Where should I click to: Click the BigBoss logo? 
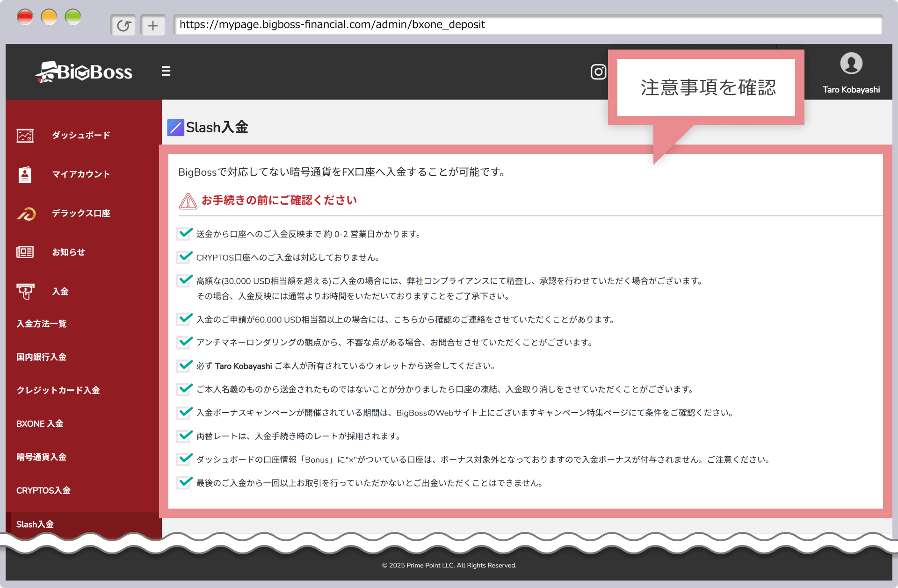[x=84, y=72]
